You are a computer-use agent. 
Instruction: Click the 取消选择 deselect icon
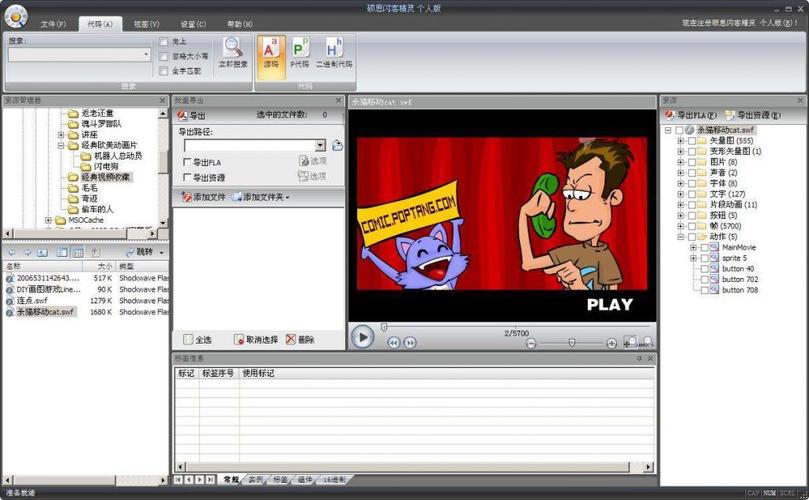point(238,340)
